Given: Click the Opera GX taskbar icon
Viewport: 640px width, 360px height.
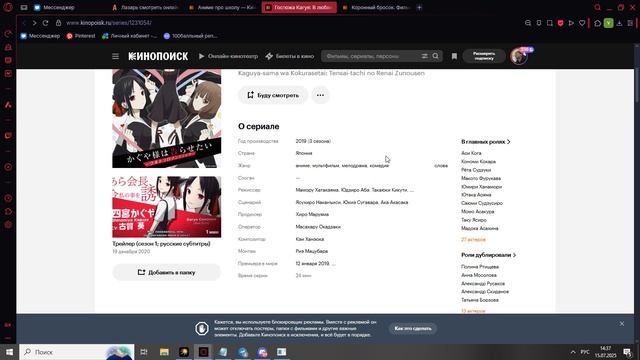Looking at the screenshot, I should 203,352.
